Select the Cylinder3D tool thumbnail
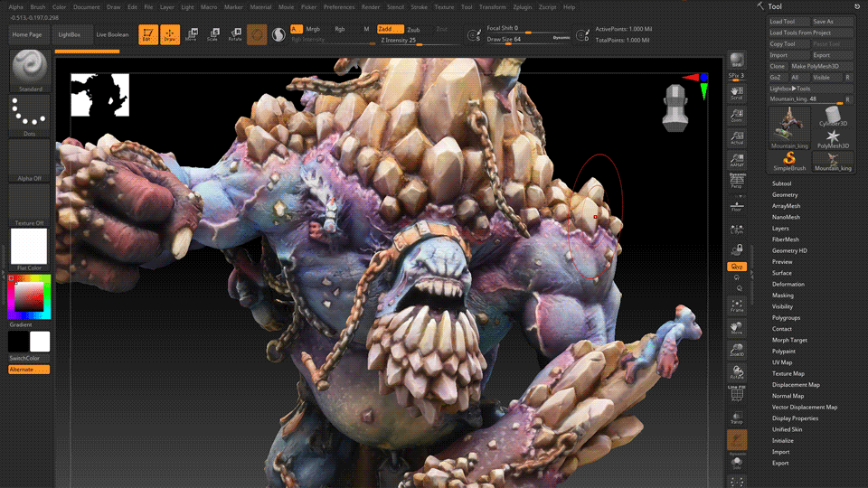Screen dimensions: 868x488 833,117
